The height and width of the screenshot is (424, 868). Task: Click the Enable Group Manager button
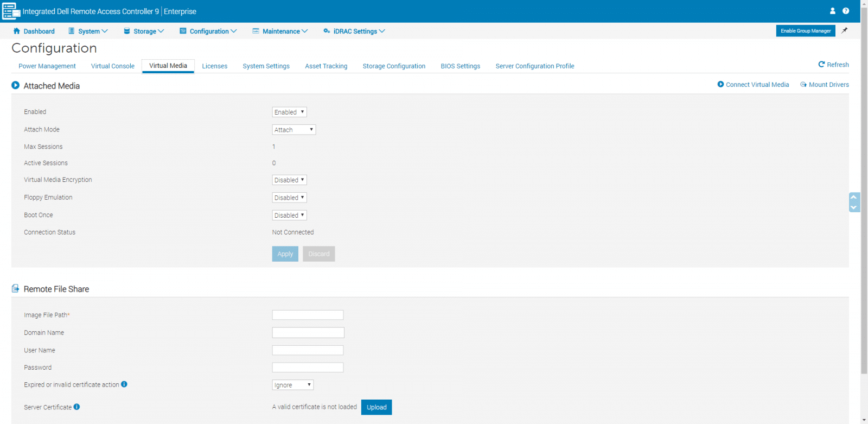(x=806, y=31)
